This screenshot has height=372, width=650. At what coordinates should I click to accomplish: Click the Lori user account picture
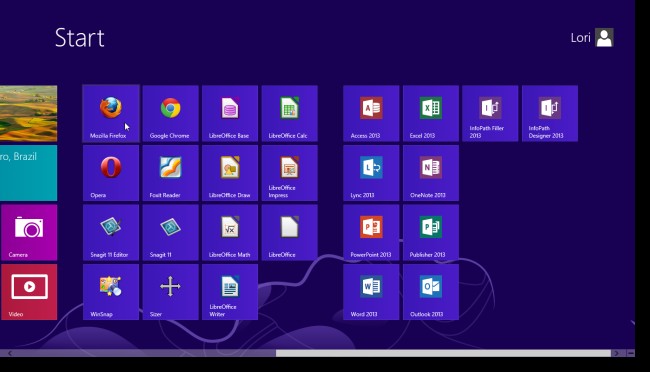pos(604,38)
